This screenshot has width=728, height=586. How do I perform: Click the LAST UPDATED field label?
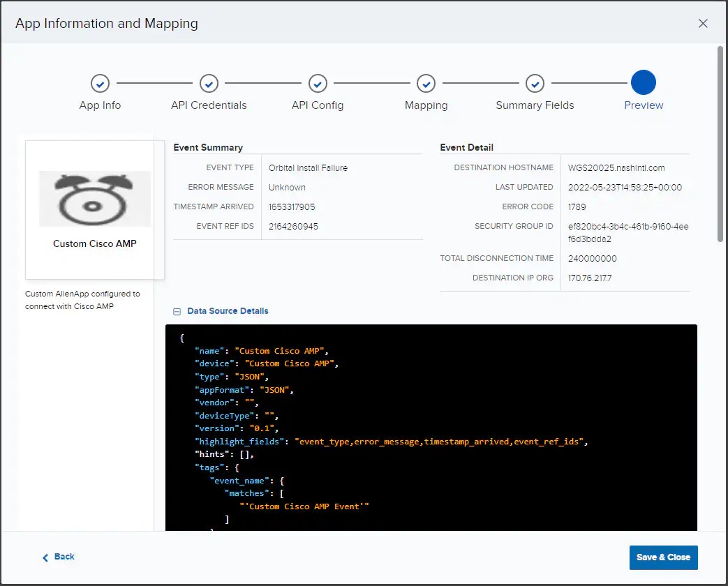click(523, 187)
